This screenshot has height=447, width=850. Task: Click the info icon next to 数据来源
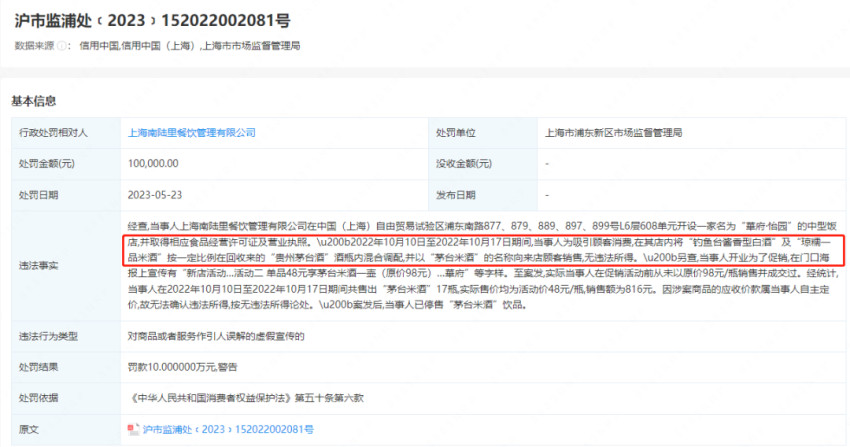pyautogui.click(x=62, y=46)
